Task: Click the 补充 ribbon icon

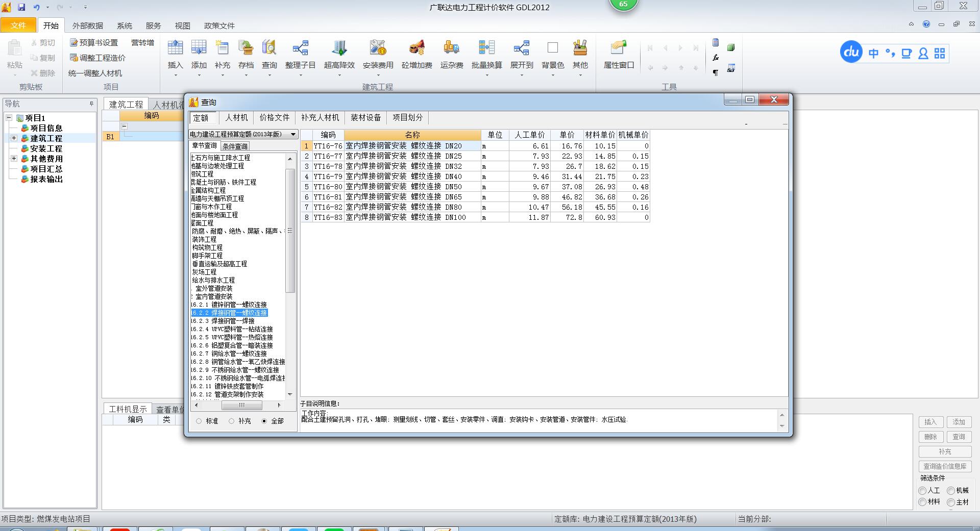Action: click(222, 48)
